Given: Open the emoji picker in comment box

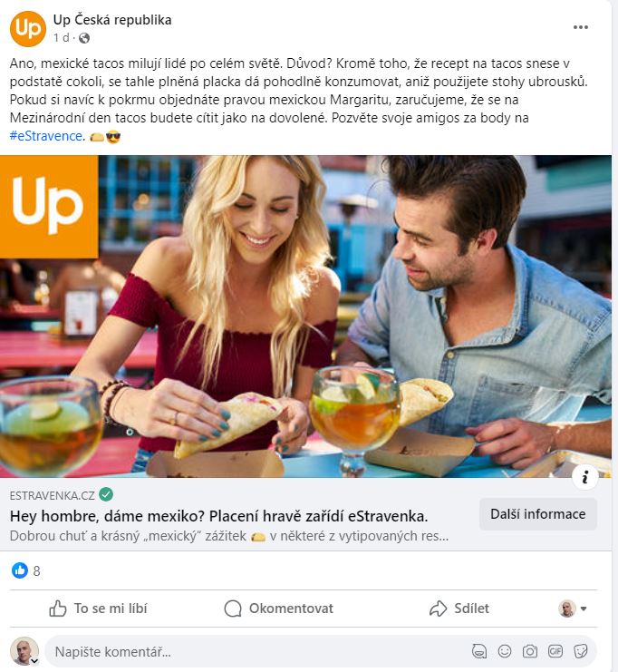Looking at the screenshot, I should 505,651.
